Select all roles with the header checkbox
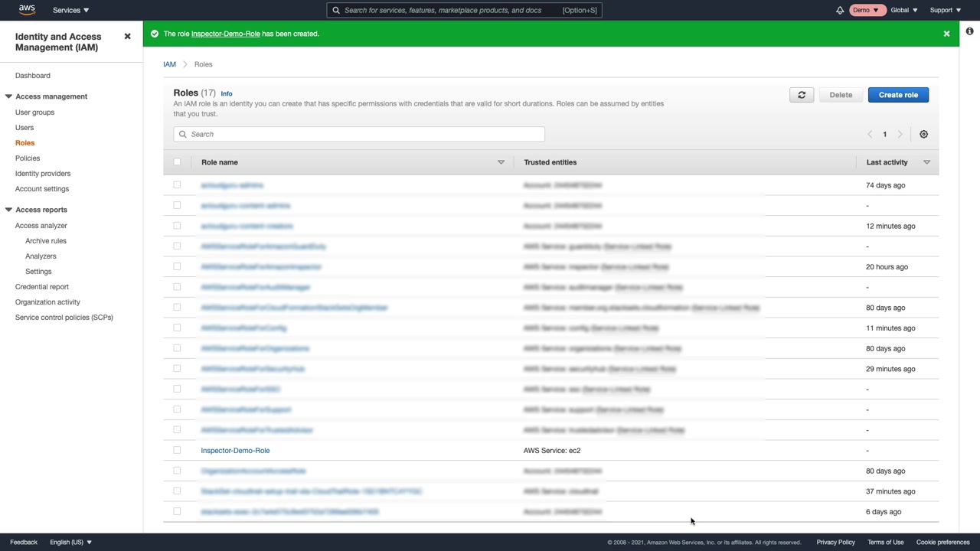This screenshot has height=551, width=980. click(x=177, y=162)
